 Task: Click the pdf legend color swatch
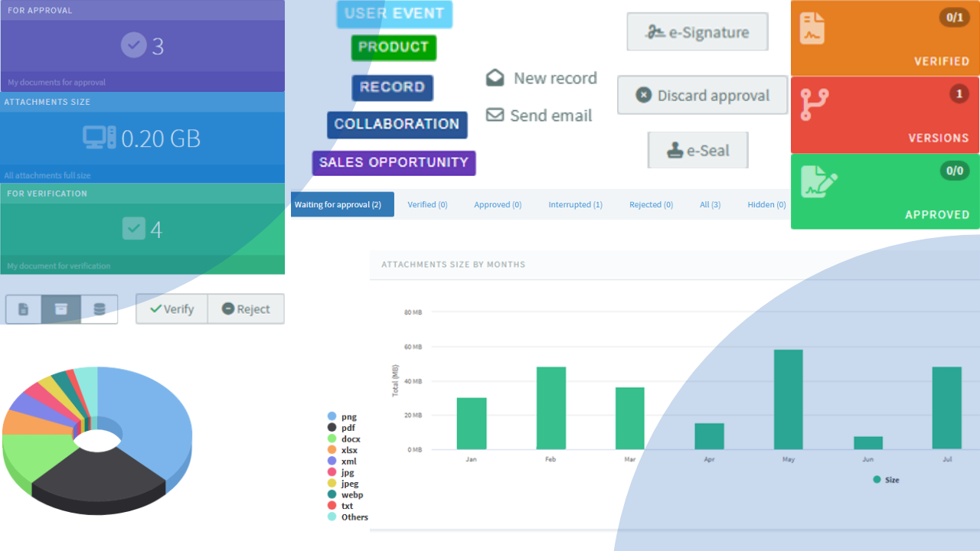click(x=332, y=427)
